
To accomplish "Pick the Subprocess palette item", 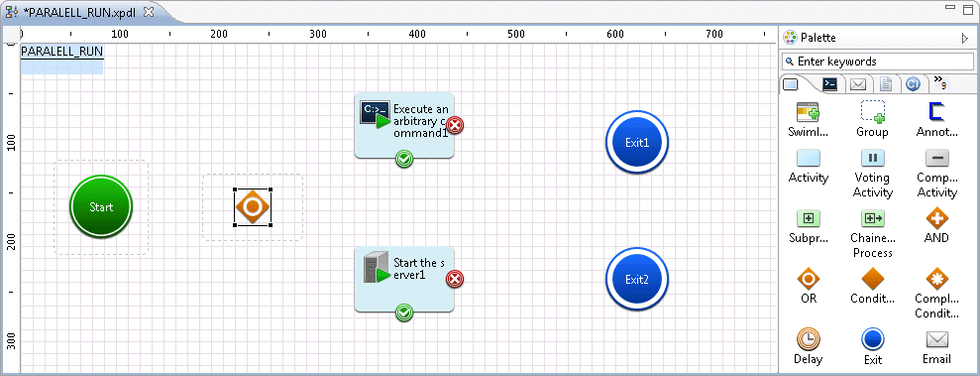I will 809,227.
